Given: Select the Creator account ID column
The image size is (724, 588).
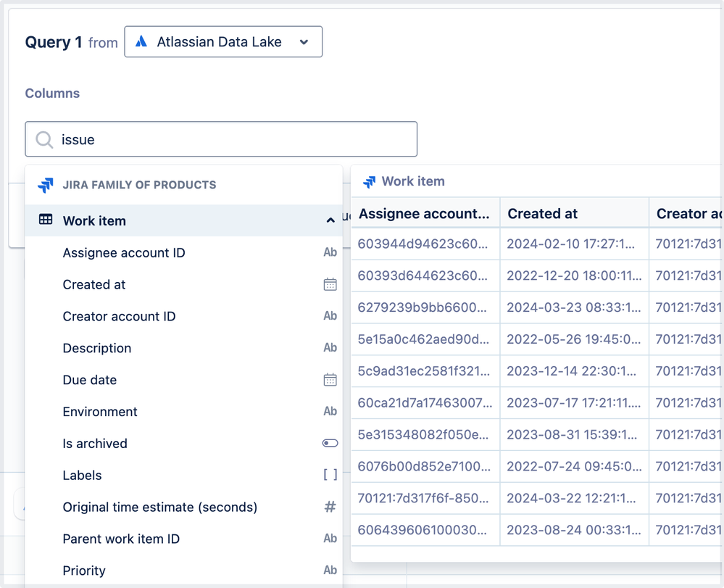Looking at the screenshot, I should pyautogui.click(x=184, y=316).
